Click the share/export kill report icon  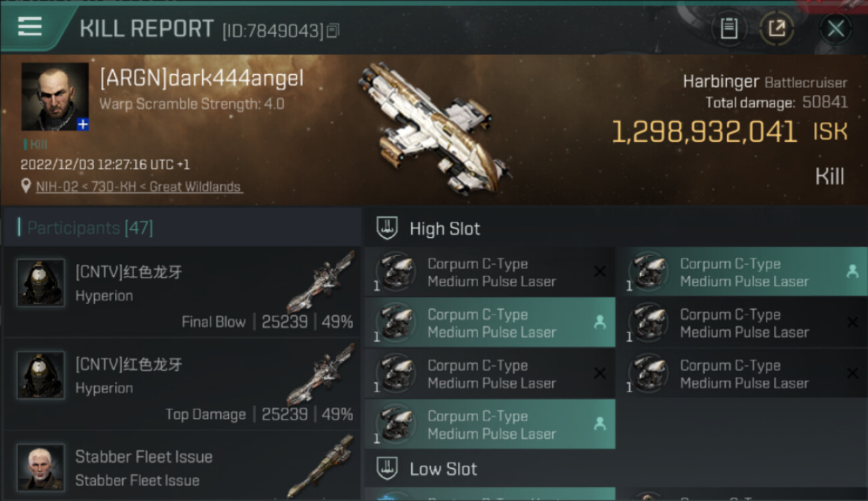[x=777, y=29]
